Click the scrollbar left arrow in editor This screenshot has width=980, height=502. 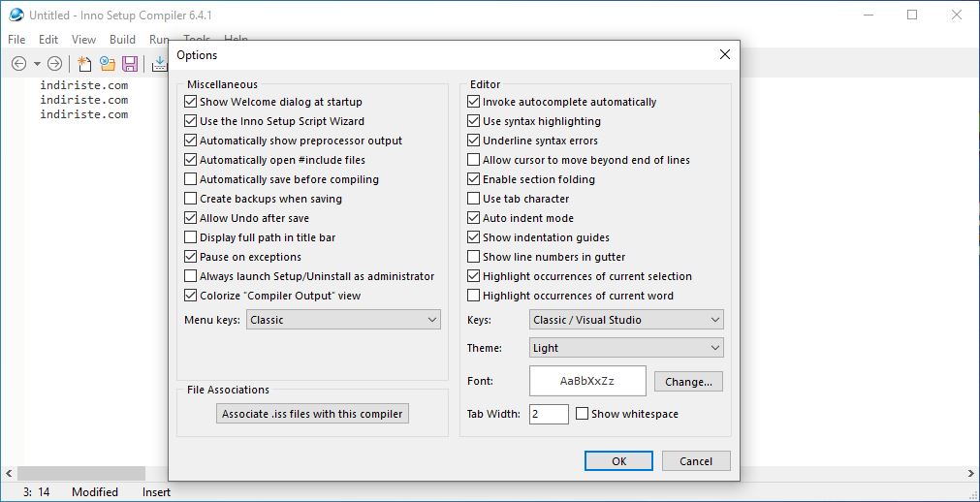[8, 473]
